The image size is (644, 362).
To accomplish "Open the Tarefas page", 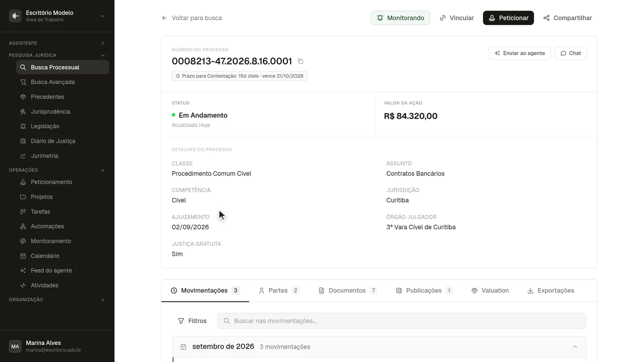I will (x=62, y=212).
